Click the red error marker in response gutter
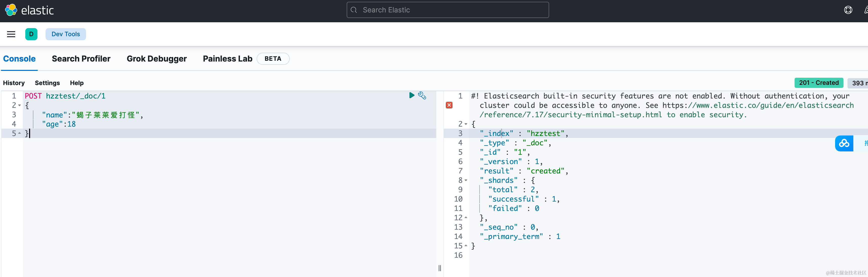Image resolution: width=868 pixels, height=277 pixels. point(449,105)
